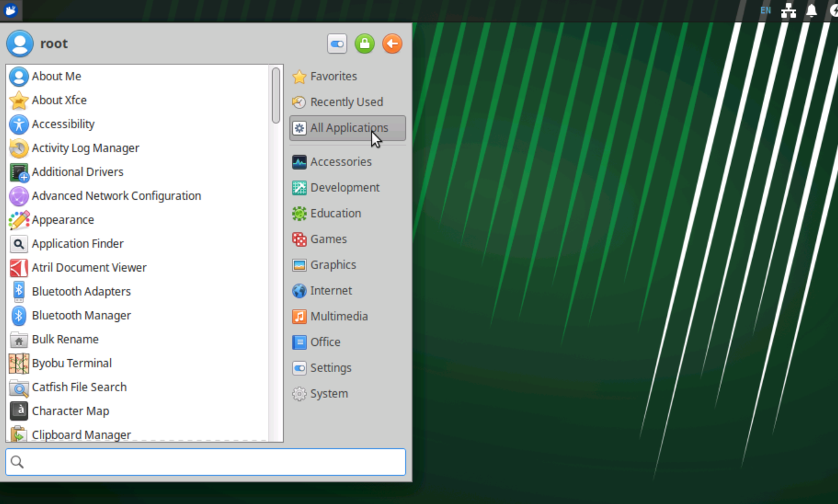The image size is (838, 504).
Task: Click the Activity Log Manager icon
Action: coord(19,148)
